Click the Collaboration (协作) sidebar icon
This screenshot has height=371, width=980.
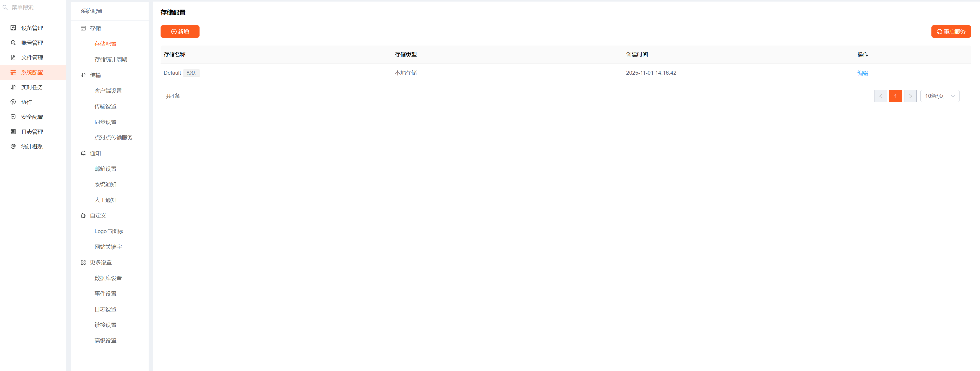[x=13, y=102]
